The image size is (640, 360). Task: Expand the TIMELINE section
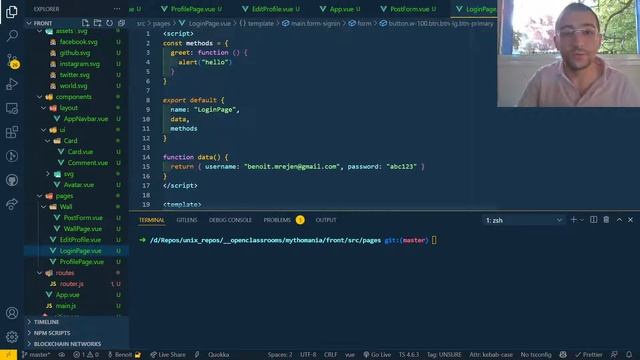point(77,322)
